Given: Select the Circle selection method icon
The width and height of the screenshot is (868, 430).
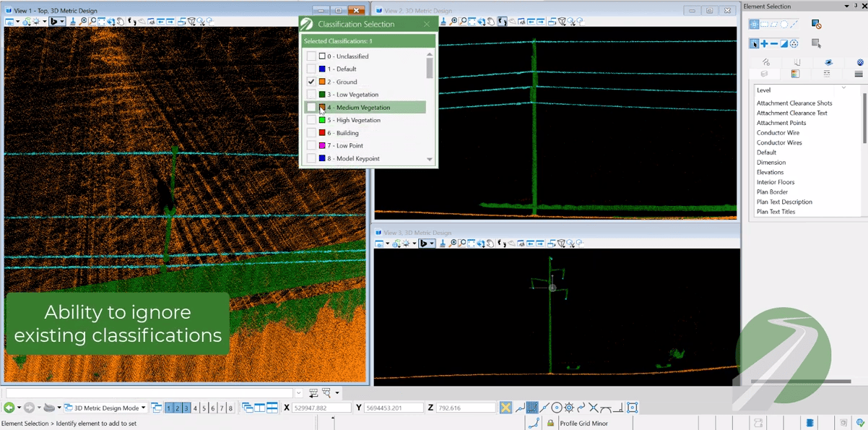Looking at the screenshot, I should (x=784, y=24).
